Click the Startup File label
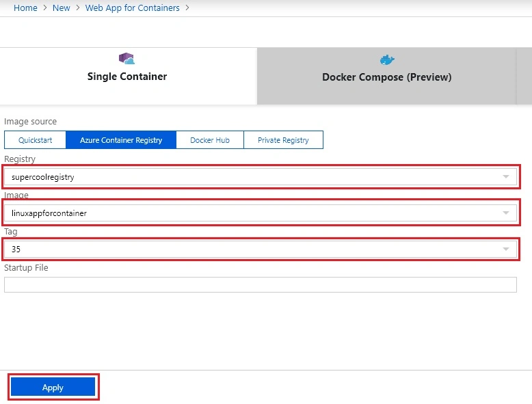Screen dimensions: 532x404 point(26,268)
